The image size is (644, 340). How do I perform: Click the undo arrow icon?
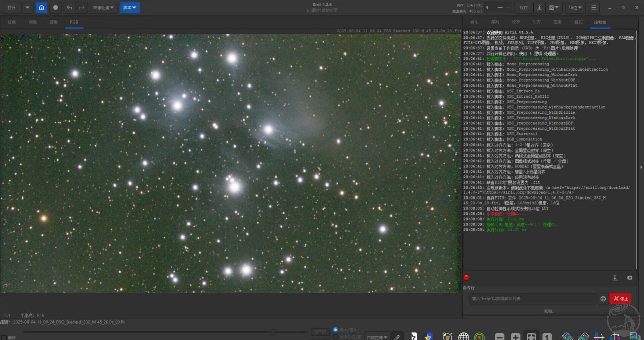click(69, 8)
